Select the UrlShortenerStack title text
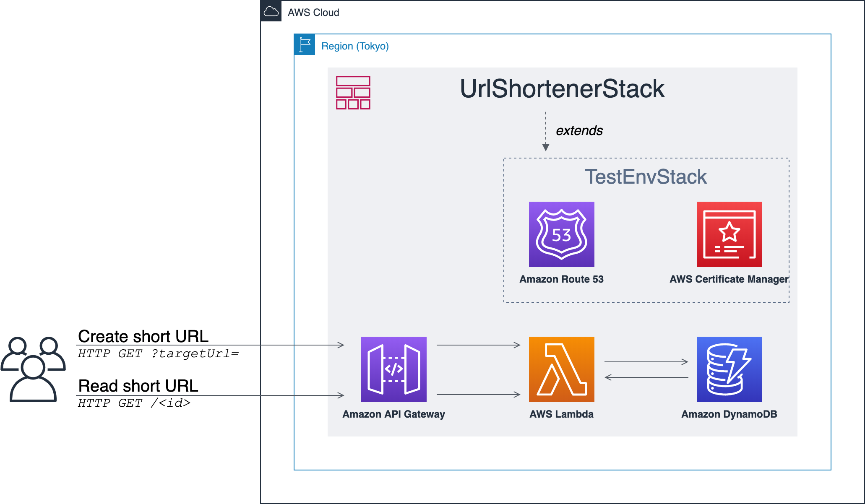This screenshot has width=865, height=504. pyautogui.click(x=562, y=89)
